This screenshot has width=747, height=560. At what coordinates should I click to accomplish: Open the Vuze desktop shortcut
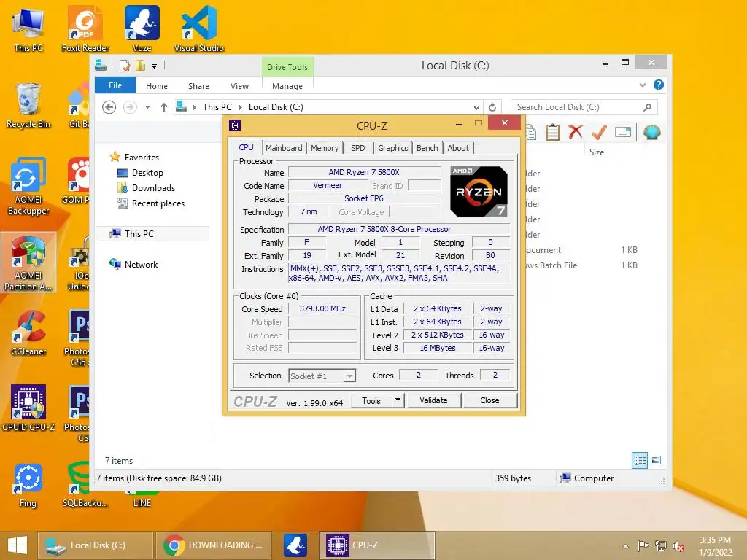[x=142, y=28]
